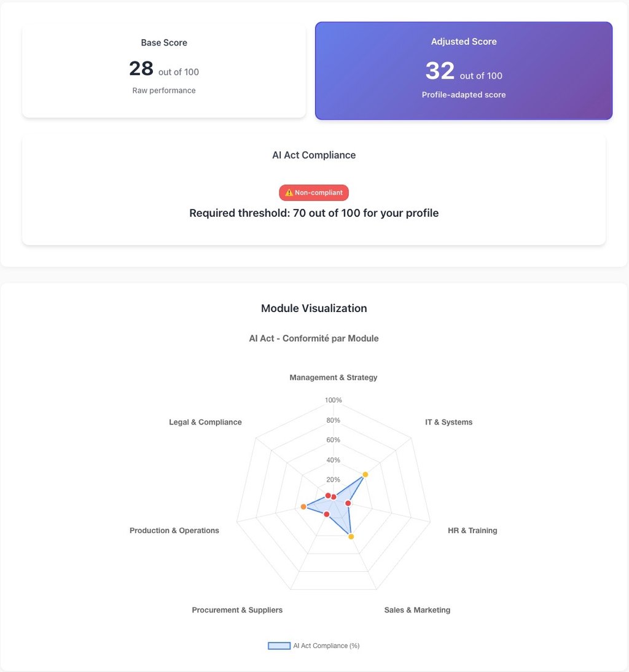Click the red HR & Training data point
Image resolution: width=629 pixels, height=672 pixels.
coord(348,504)
